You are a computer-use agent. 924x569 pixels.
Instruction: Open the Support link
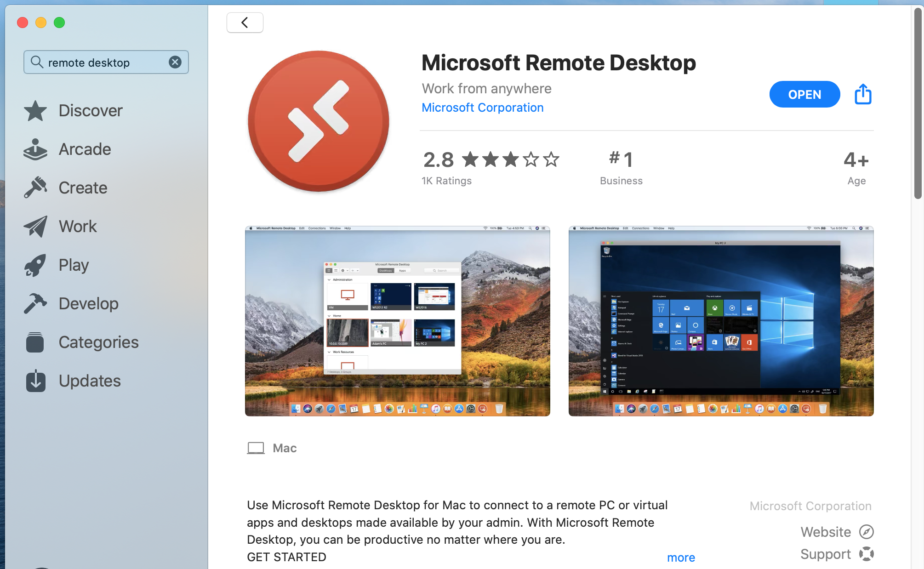(826, 554)
